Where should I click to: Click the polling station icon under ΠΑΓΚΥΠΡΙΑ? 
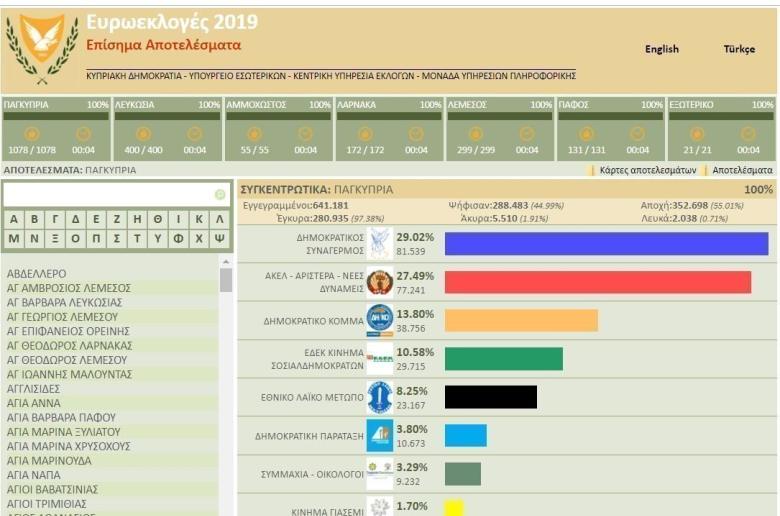click(31, 134)
